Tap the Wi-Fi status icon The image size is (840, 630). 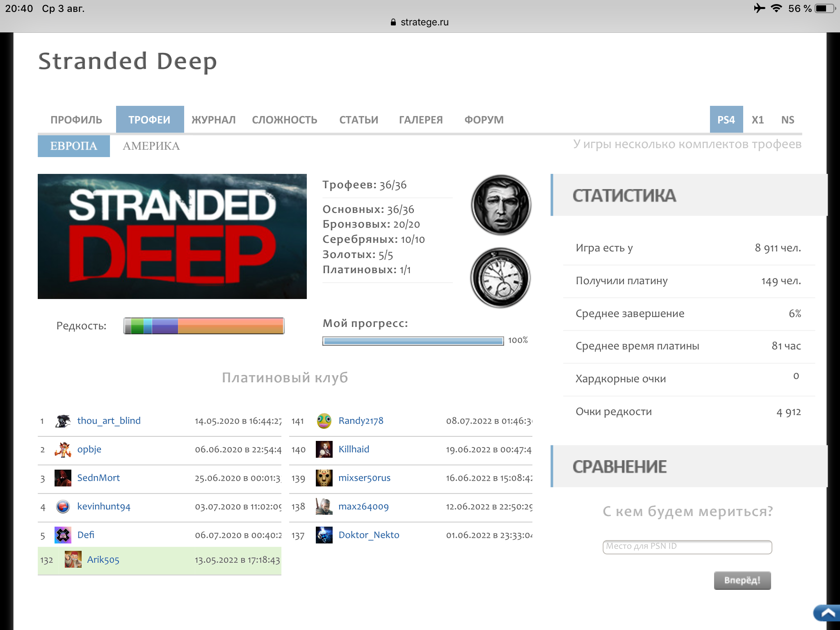point(776,8)
